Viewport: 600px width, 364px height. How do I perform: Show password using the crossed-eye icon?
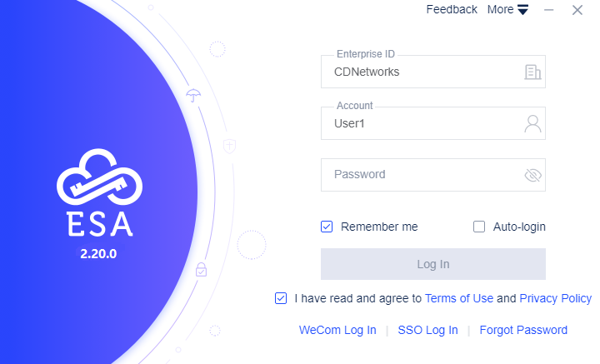coord(532,175)
